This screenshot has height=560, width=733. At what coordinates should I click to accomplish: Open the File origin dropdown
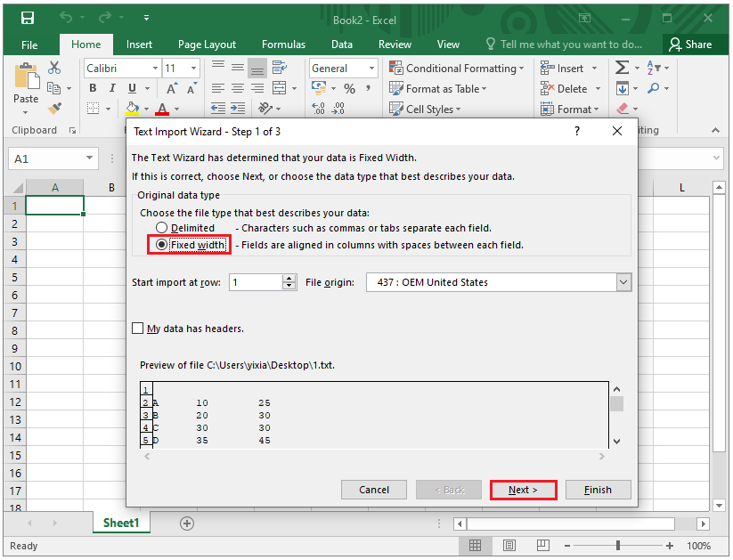click(x=623, y=281)
